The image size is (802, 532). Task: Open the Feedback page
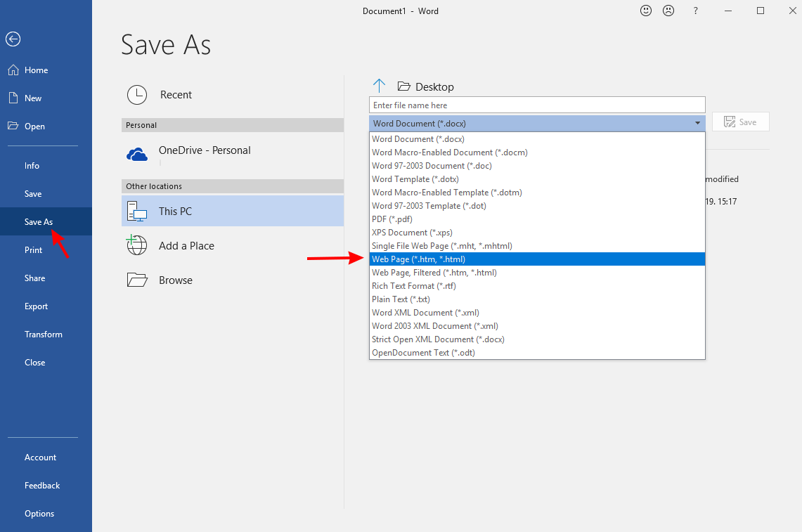[46, 486]
